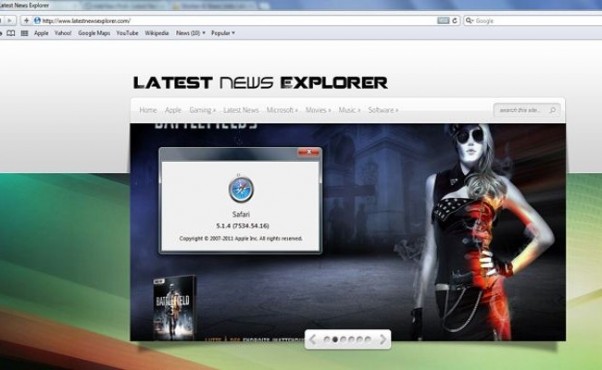602x370 pixels.
Task: Open the Wikipedia bookmark link
Action: tap(157, 33)
